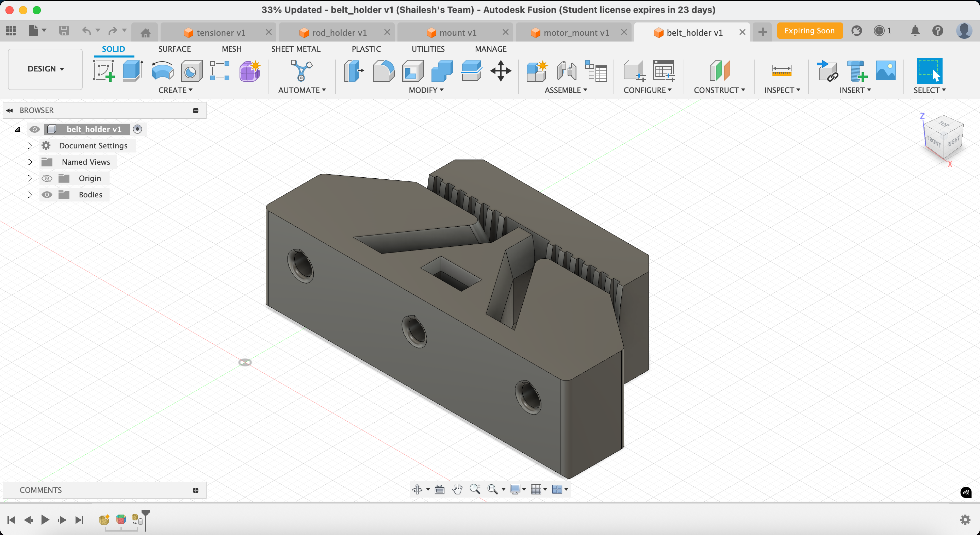Collapse the BROWSER panel
980x535 pixels.
10,110
